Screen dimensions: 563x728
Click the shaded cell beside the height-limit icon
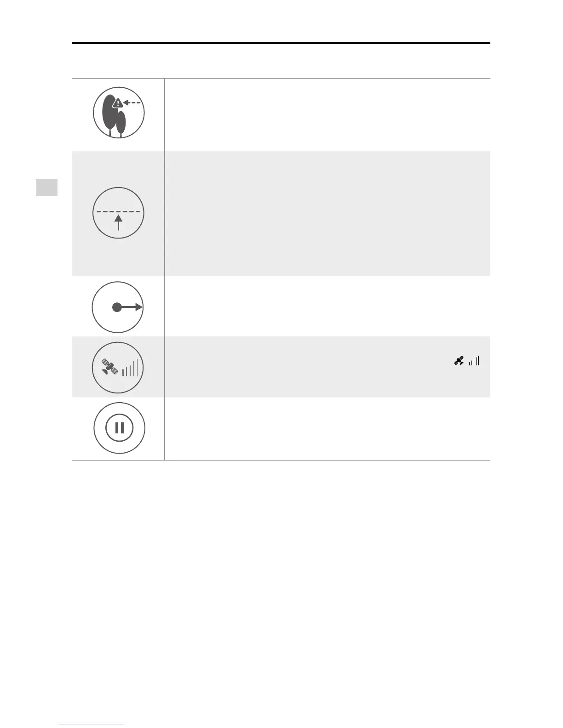pyautogui.click(x=327, y=213)
